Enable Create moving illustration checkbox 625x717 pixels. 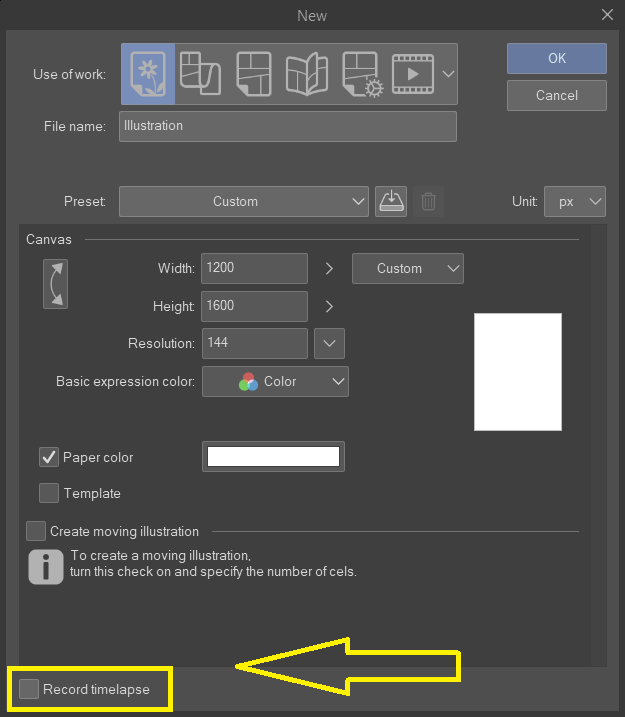coord(36,531)
